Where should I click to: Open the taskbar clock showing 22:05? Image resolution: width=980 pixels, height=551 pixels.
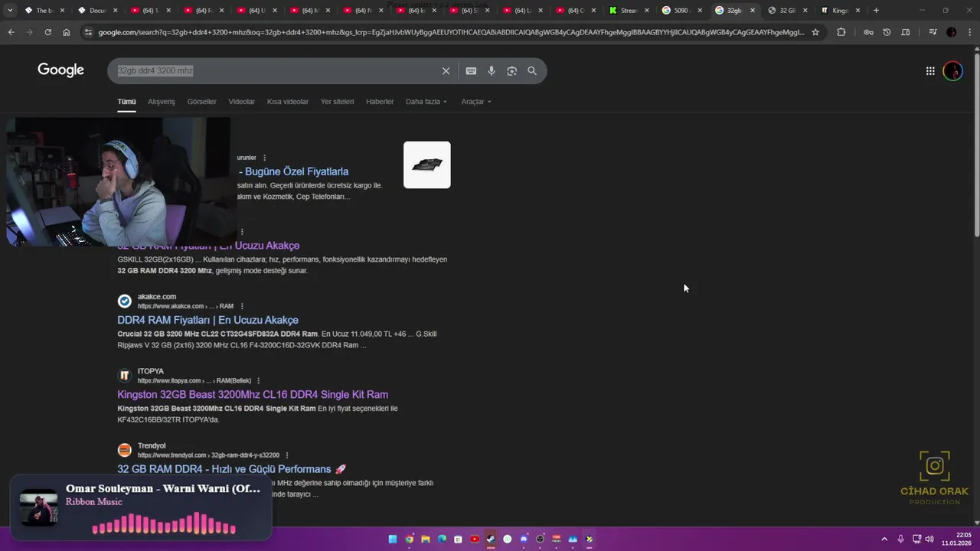[956, 539]
